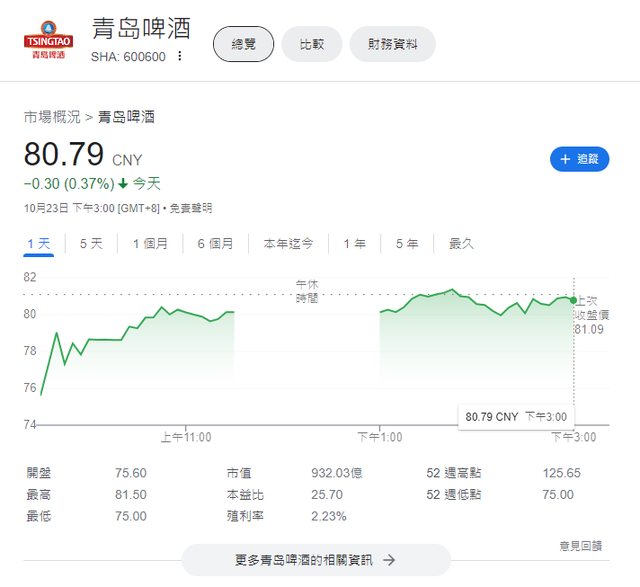
Task: Click 更多青島啤酒的相關資訊 button
Action: pos(316,560)
